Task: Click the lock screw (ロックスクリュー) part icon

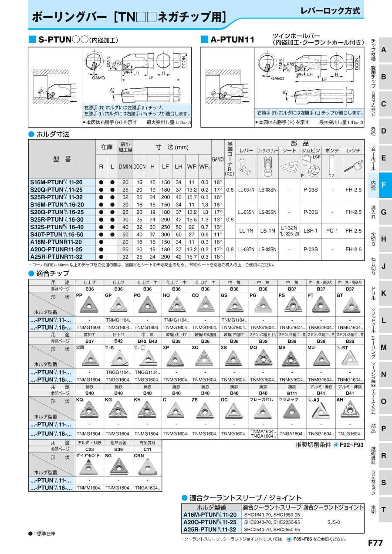Action: pyautogui.click(x=267, y=166)
